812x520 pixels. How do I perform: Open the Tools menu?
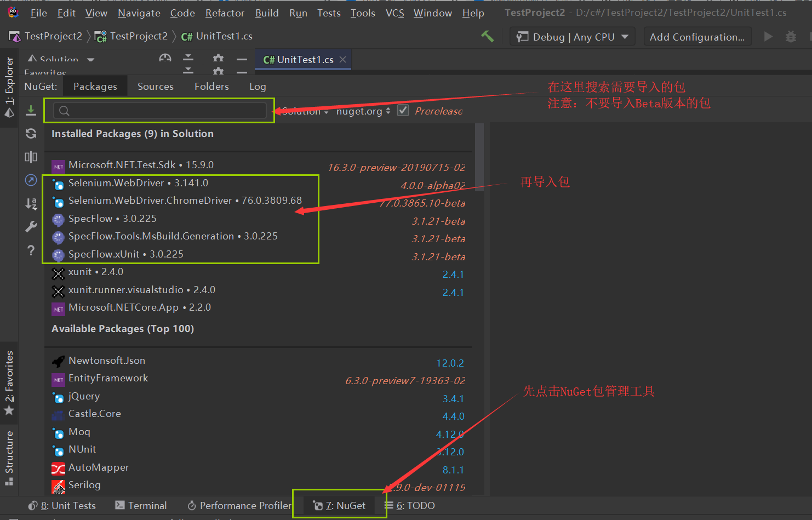363,13
